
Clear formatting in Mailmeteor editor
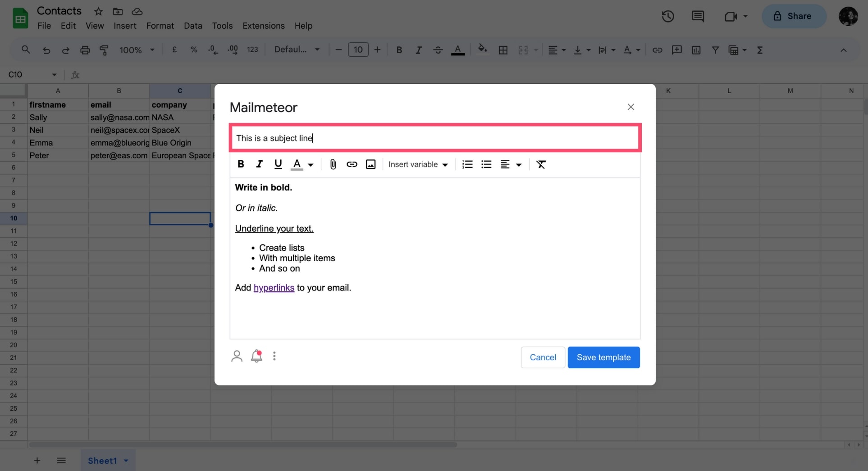tap(541, 164)
